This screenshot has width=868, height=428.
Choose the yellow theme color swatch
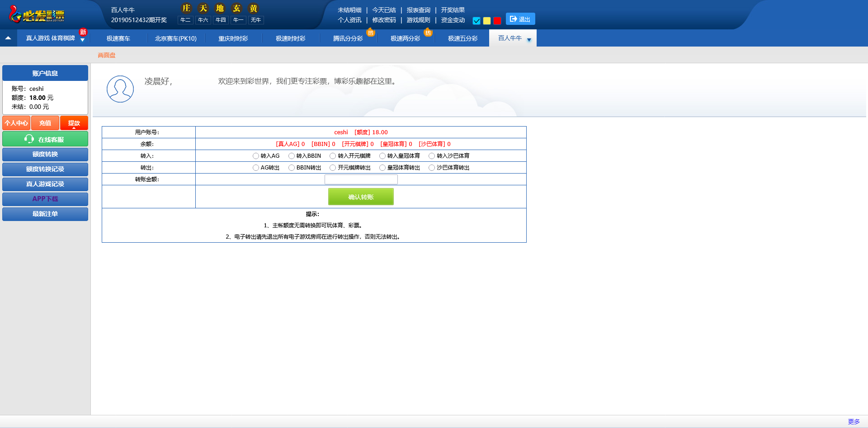pos(487,21)
